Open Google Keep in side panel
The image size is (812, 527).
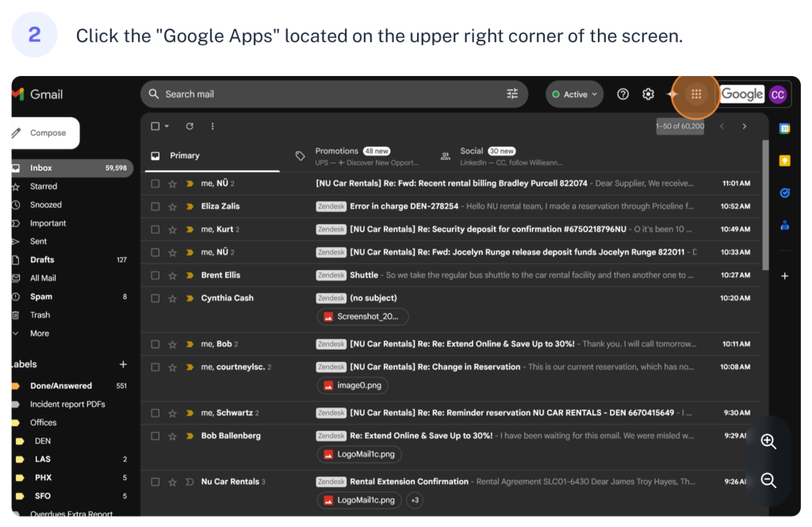pos(784,161)
